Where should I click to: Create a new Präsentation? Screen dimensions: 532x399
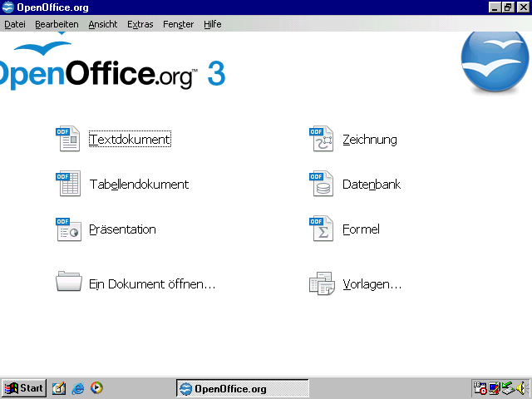pos(122,229)
